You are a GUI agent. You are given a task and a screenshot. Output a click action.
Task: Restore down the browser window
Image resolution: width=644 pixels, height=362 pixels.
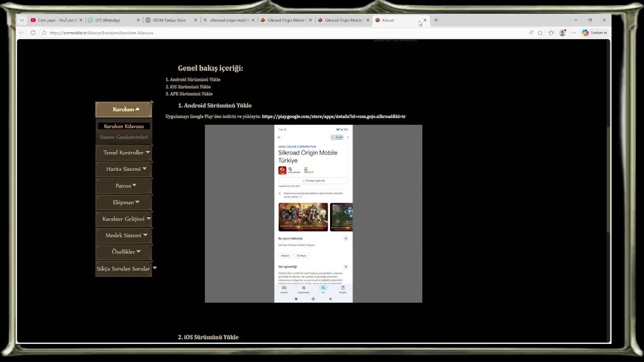[590, 20]
